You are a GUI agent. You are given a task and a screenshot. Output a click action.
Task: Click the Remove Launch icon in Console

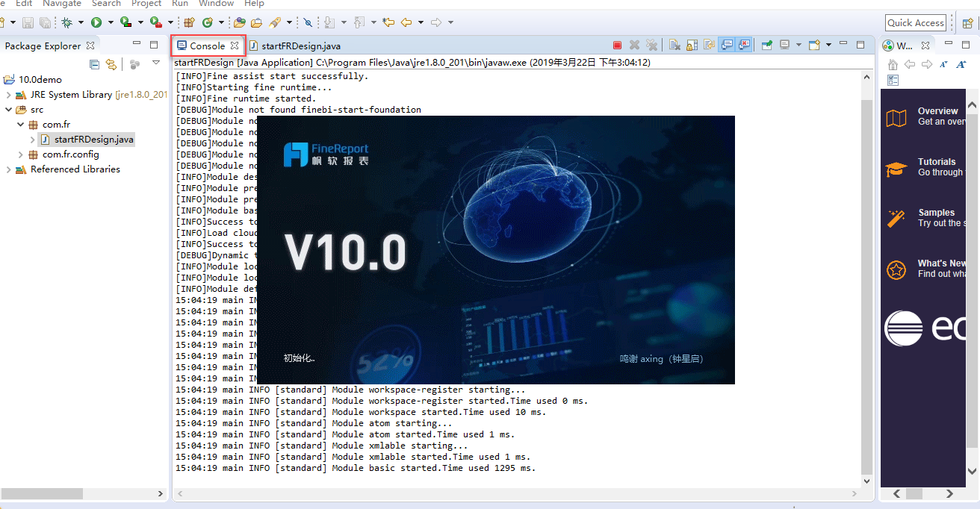(634, 46)
